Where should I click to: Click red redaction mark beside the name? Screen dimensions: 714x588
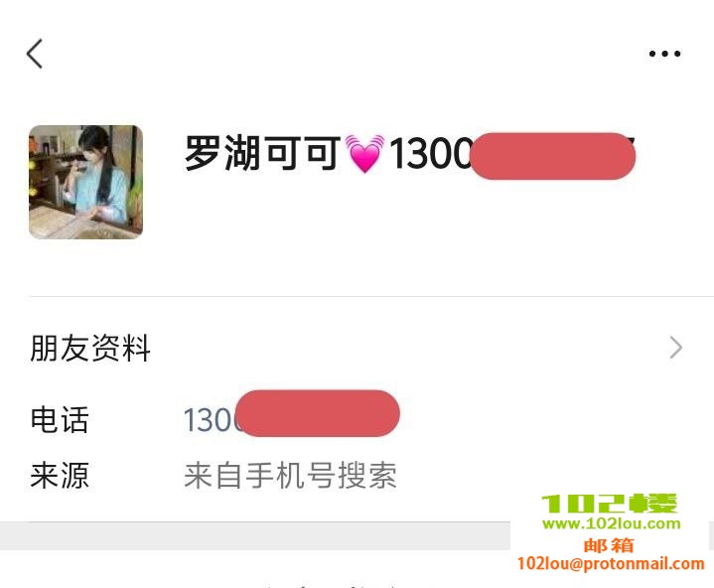click(x=553, y=156)
